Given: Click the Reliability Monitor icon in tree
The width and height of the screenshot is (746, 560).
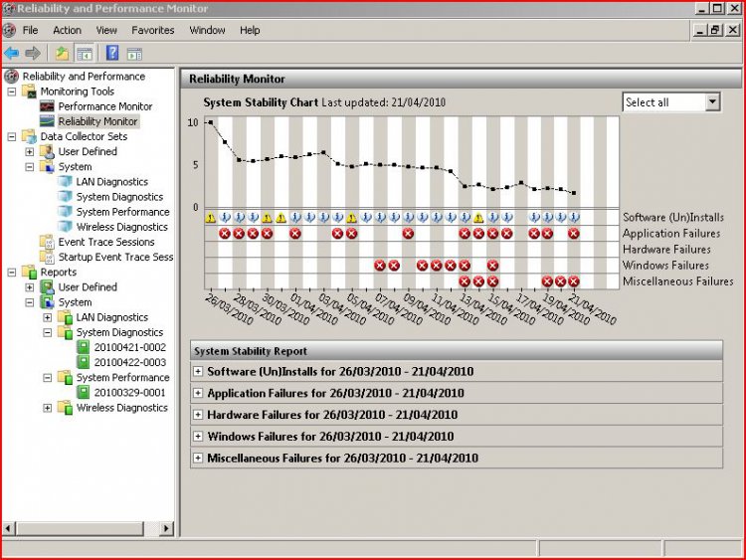Looking at the screenshot, I should pyautogui.click(x=47, y=121).
